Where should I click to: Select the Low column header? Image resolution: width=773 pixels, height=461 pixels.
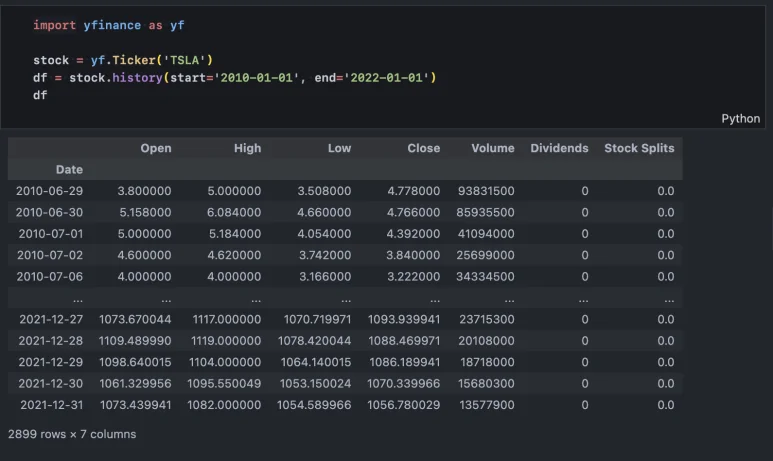tap(339, 148)
